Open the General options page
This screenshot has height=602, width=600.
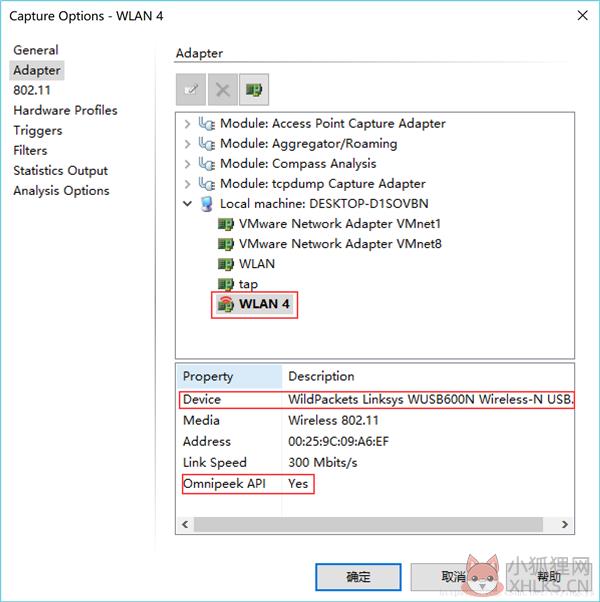click(36, 50)
